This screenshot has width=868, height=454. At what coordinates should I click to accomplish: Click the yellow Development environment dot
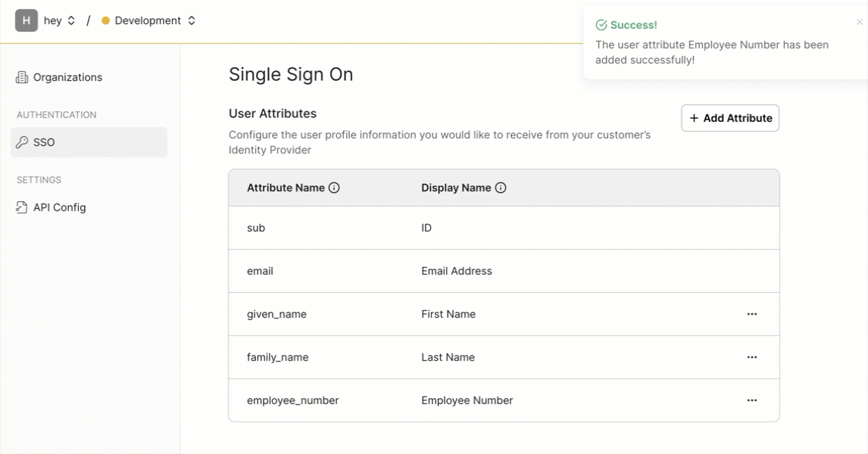click(106, 20)
